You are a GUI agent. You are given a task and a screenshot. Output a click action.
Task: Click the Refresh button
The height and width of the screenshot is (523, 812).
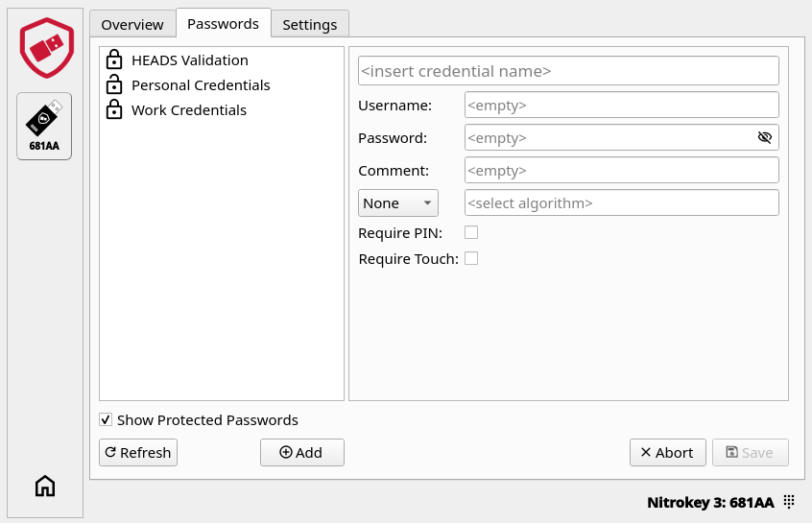pos(138,453)
